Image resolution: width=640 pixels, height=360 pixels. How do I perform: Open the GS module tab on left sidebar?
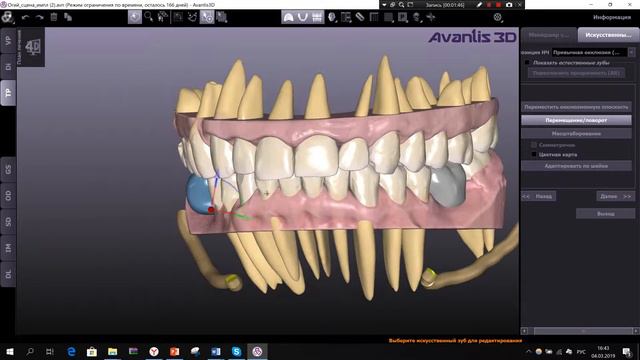tap(8, 169)
